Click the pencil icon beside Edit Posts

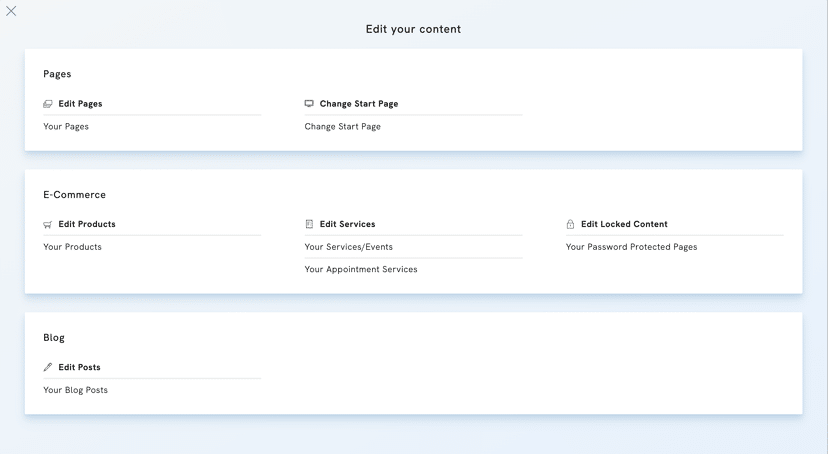(x=47, y=368)
